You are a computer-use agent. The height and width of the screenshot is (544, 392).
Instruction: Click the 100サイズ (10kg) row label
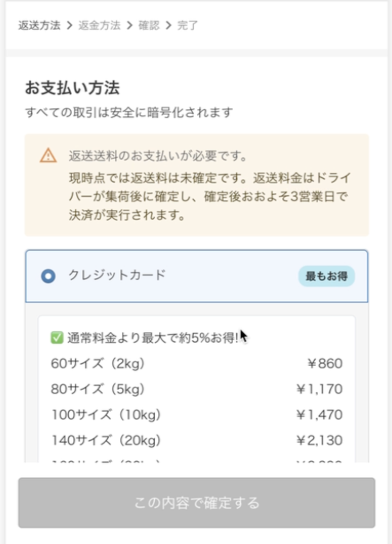(x=106, y=415)
